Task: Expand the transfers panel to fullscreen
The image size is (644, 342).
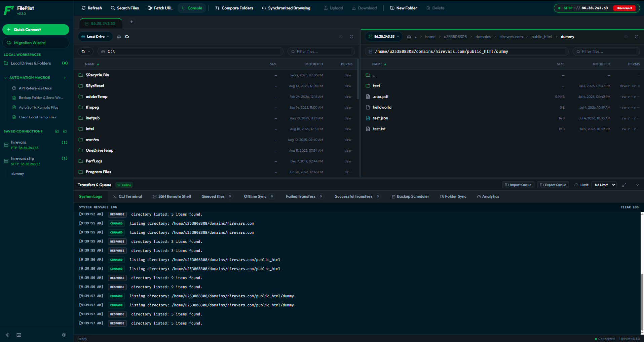Action: tap(624, 185)
